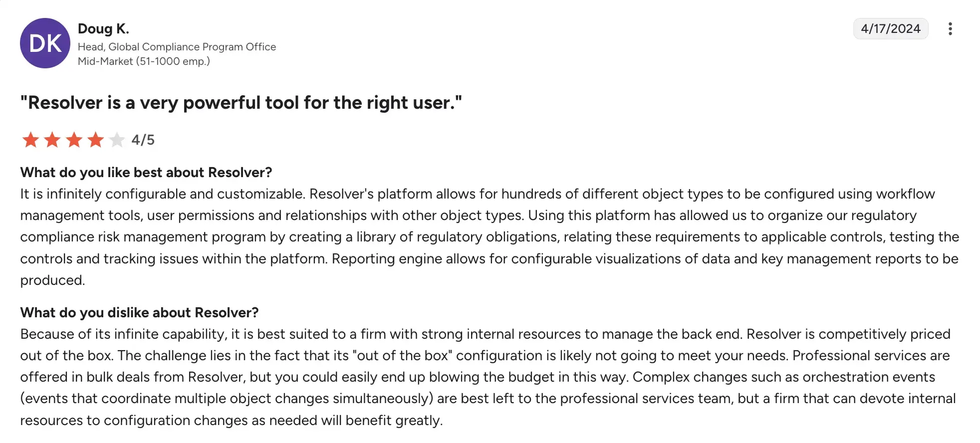The image size is (980, 443).
Task: Select the Mid-Market segment label
Action: coord(144,61)
